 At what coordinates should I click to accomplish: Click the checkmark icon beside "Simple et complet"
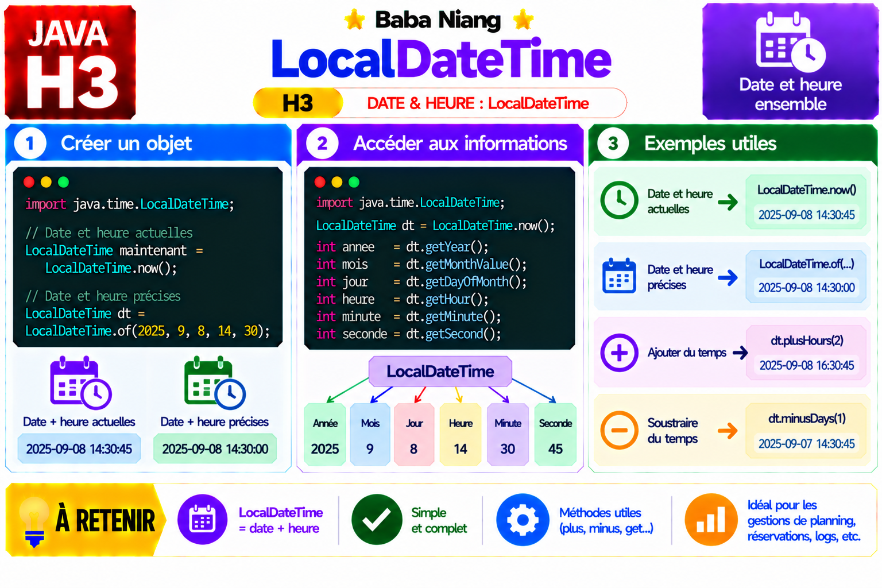coord(377,520)
